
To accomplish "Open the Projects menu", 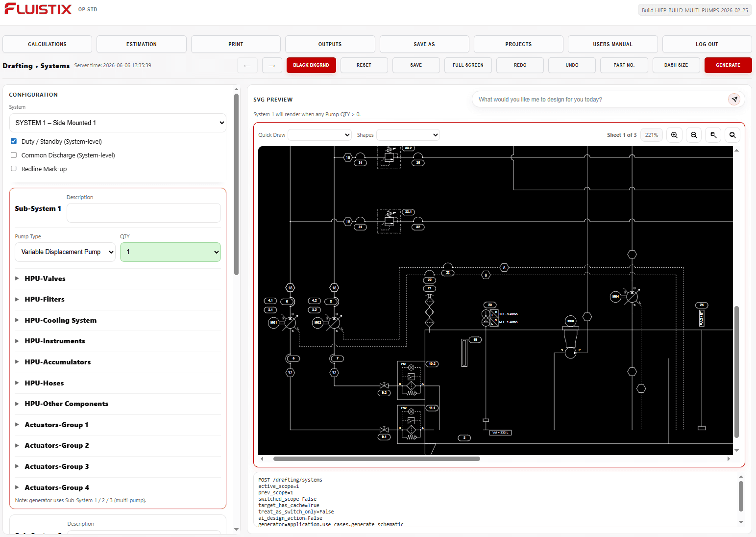I will pos(518,44).
